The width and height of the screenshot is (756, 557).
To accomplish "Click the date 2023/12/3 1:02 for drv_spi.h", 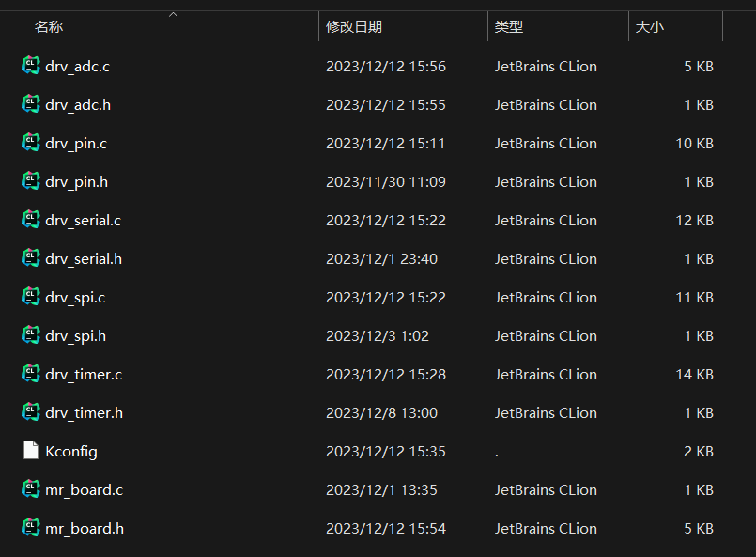I will coord(378,335).
